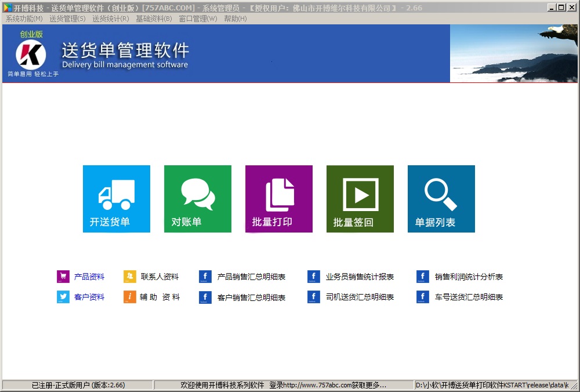Close the application window
Viewport: 580px width, 392px height.
click(x=571, y=8)
